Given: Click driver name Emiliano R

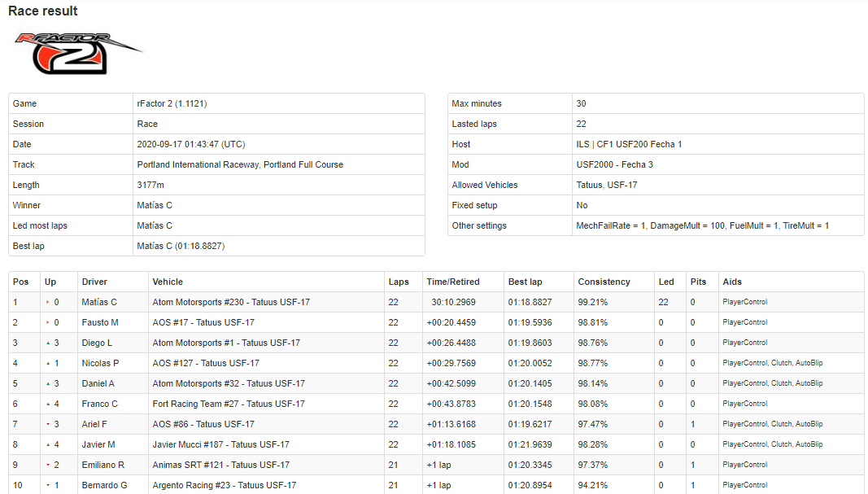Looking at the screenshot, I should click(103, 466).
